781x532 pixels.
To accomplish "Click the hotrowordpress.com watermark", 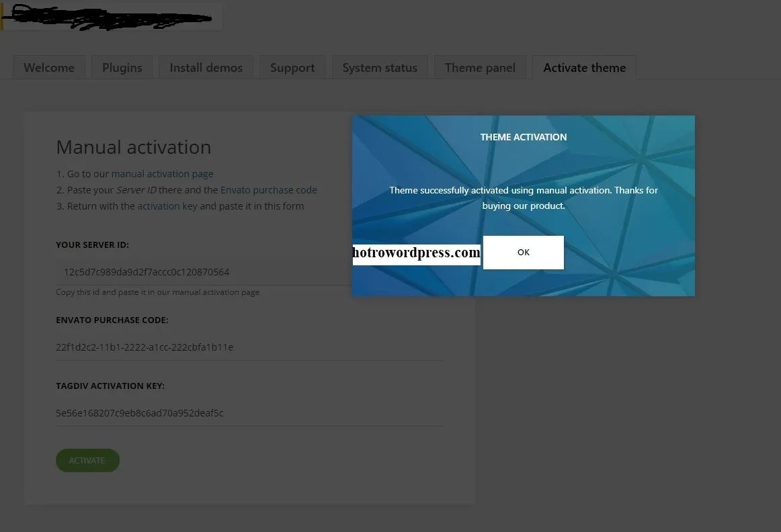I will click(415, 252).
